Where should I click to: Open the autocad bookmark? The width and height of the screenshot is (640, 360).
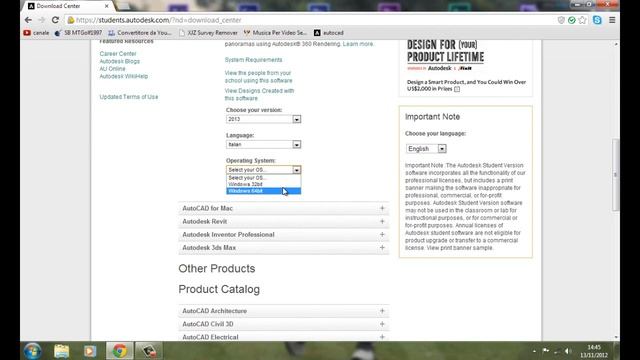click(x=329, y=33)
